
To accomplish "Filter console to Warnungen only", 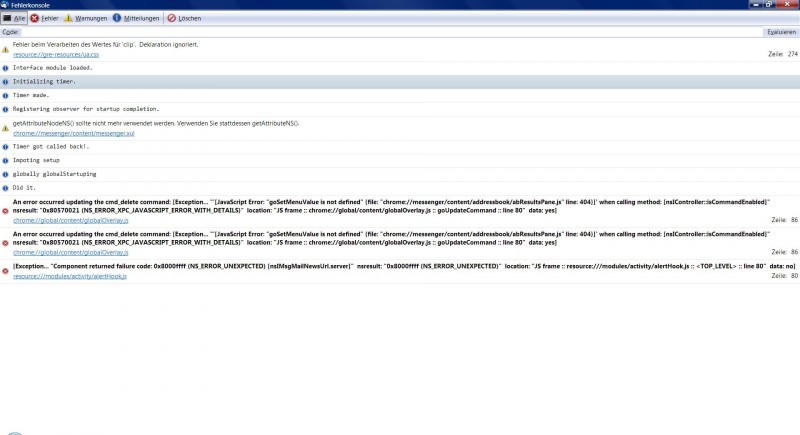I will (83, 18).
